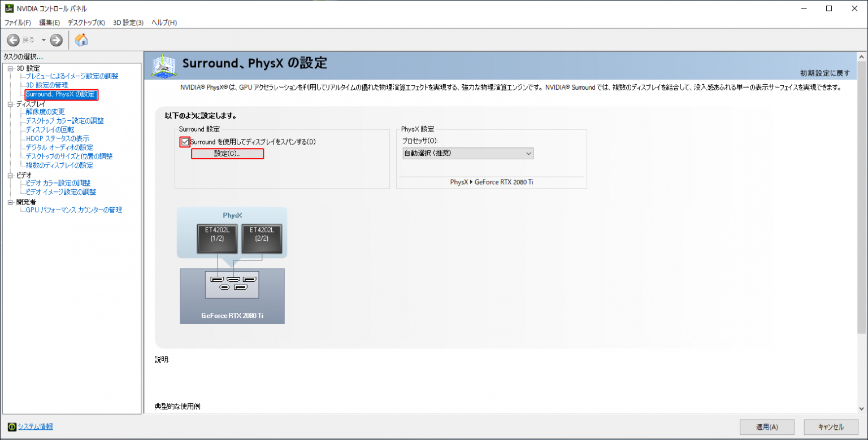Select デスクトップのサイズと位置の調整 tree item
This screenshot has height=440, width=868.
pyautogui.click(x=69, y=156)
